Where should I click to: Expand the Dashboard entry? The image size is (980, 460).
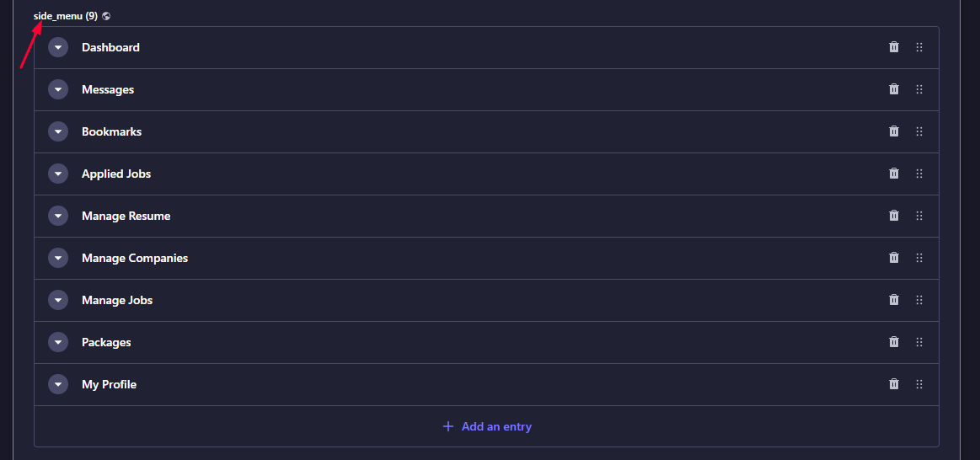(58, 47)
